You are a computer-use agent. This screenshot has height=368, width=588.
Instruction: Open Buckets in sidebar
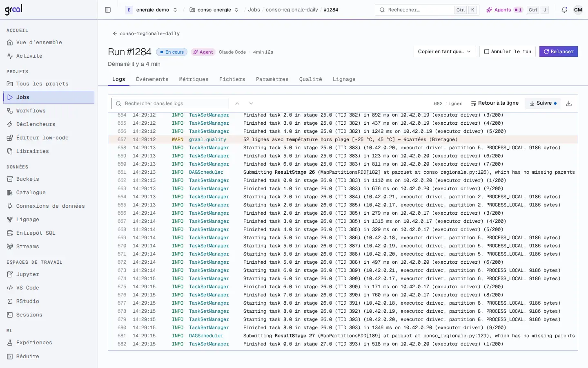[49, 179]
